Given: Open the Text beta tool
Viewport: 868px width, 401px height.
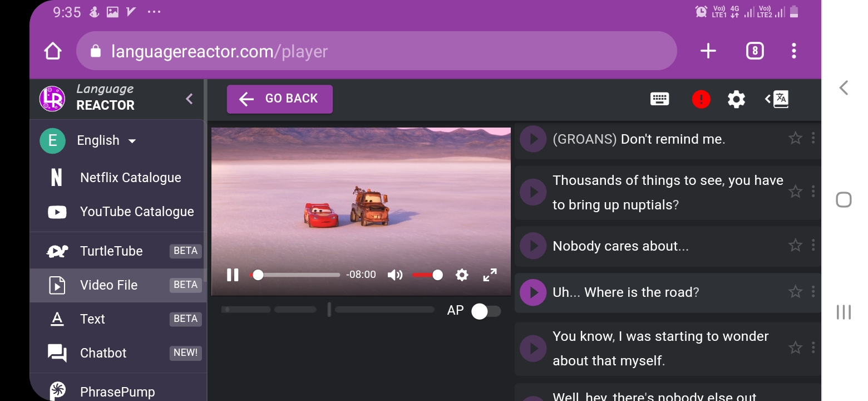Looking at the screenshot, I should point(118,319).
